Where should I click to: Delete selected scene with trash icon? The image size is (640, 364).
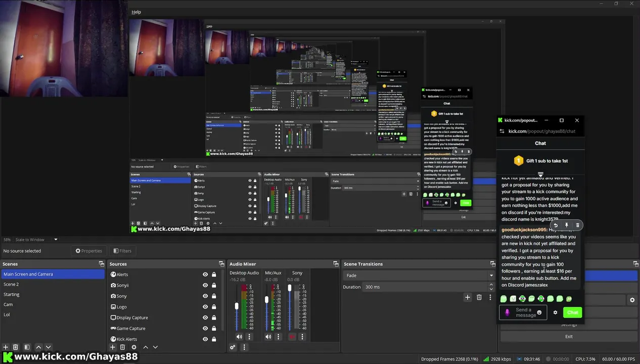[16, 347]
